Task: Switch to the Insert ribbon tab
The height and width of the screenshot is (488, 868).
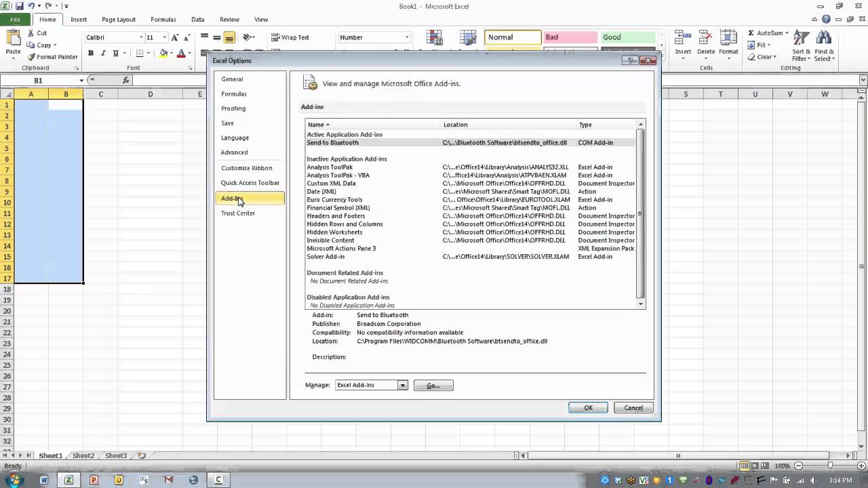Action: click(79, 20)
